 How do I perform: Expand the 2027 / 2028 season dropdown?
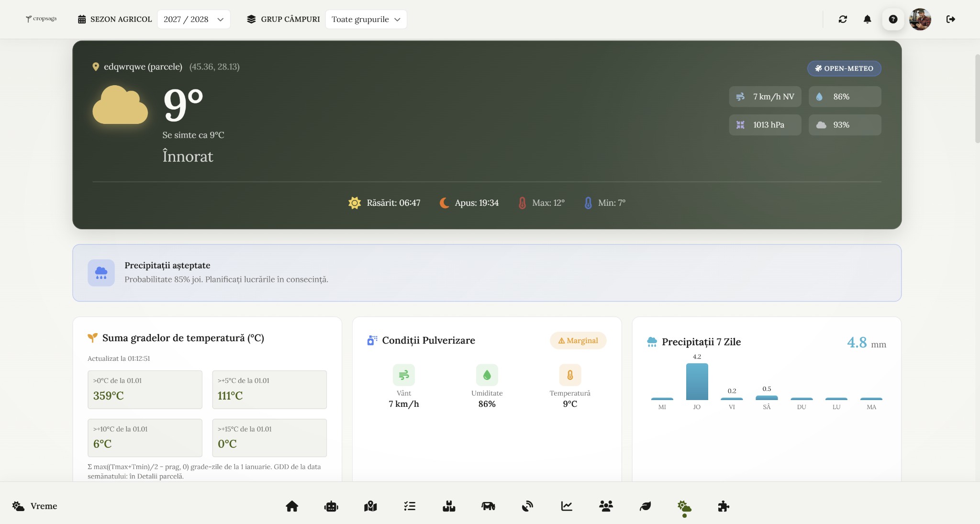tap(193, 19)
